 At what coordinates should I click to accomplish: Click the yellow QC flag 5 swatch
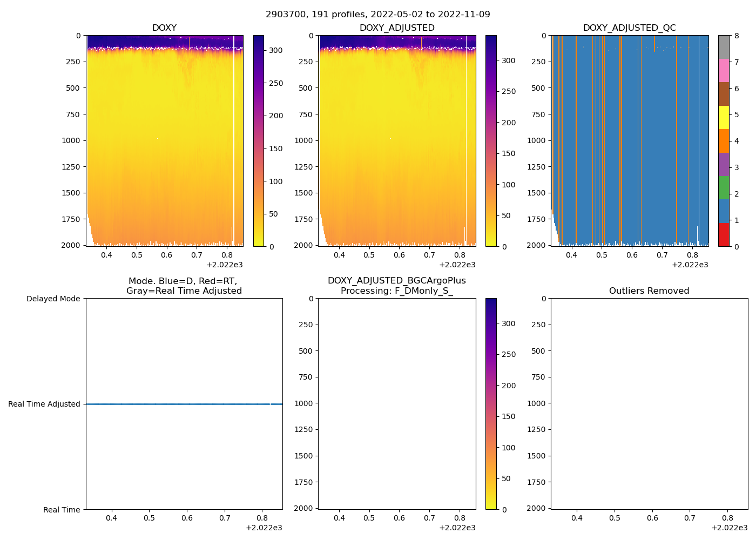point(724,117)
